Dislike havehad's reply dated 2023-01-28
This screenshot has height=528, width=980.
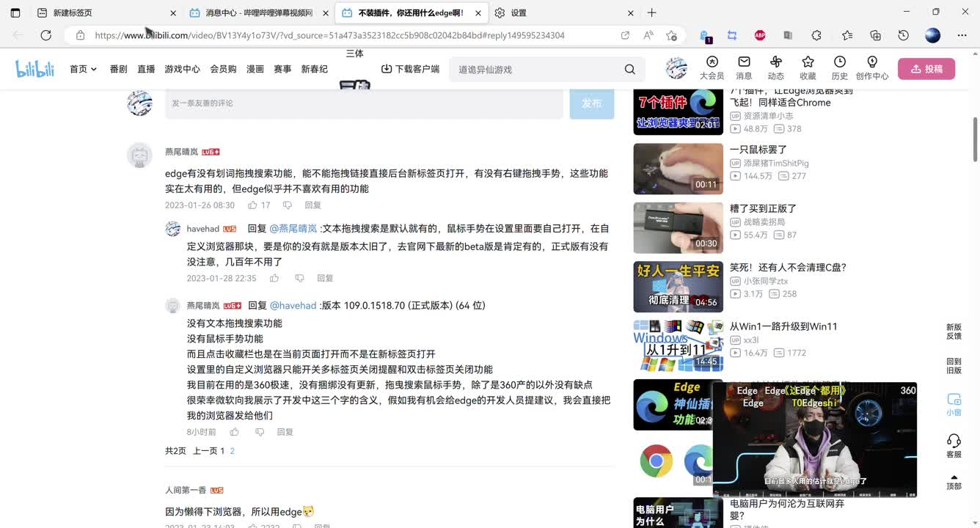click(x=299, y=278)
